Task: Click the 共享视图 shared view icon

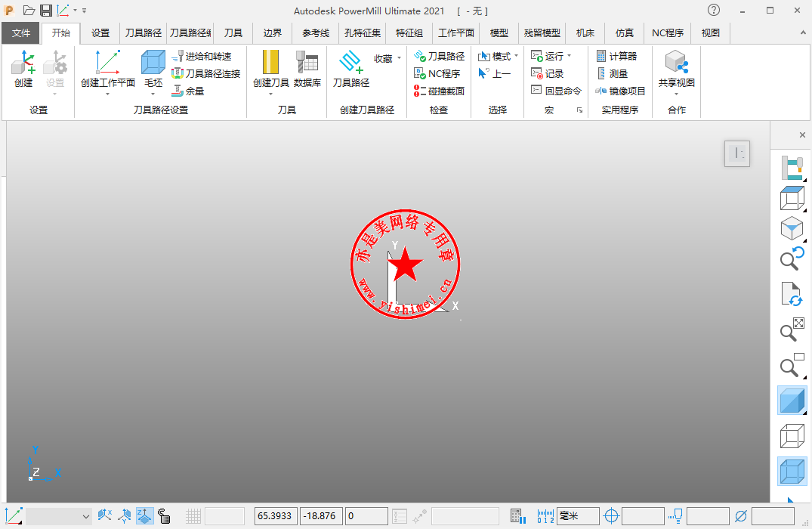Action: (676, 63)
